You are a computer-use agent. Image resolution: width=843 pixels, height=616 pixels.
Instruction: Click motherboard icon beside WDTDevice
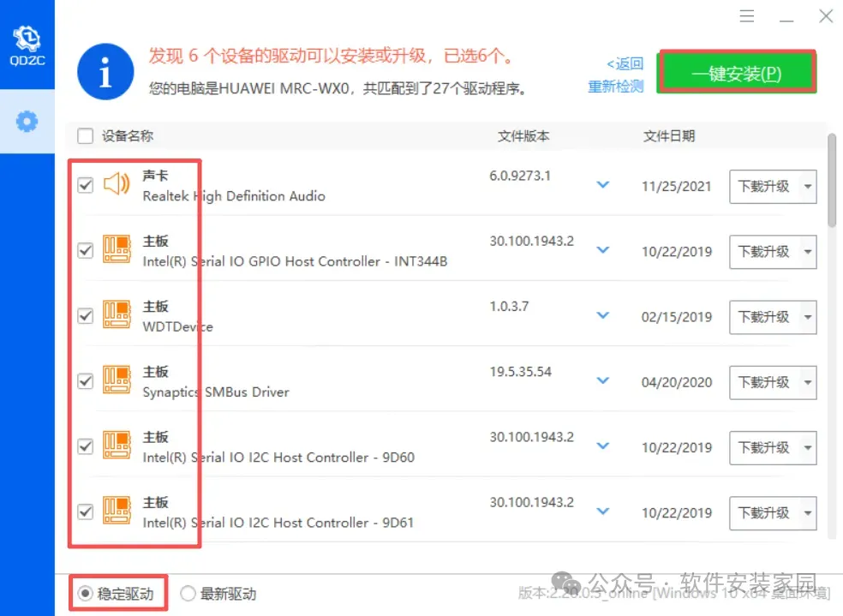117,315
